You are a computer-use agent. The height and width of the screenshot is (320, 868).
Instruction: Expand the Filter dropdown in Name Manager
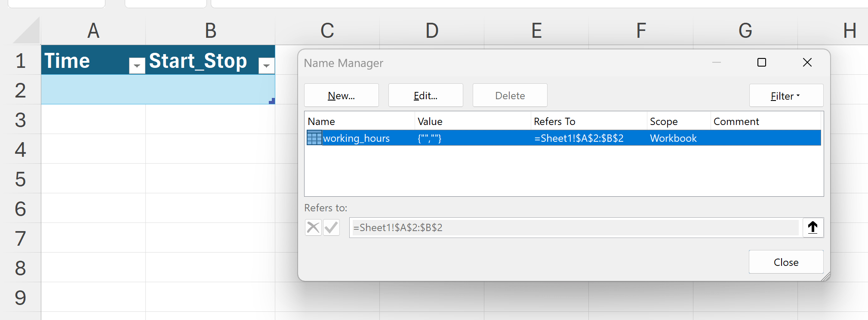[786, 95]
